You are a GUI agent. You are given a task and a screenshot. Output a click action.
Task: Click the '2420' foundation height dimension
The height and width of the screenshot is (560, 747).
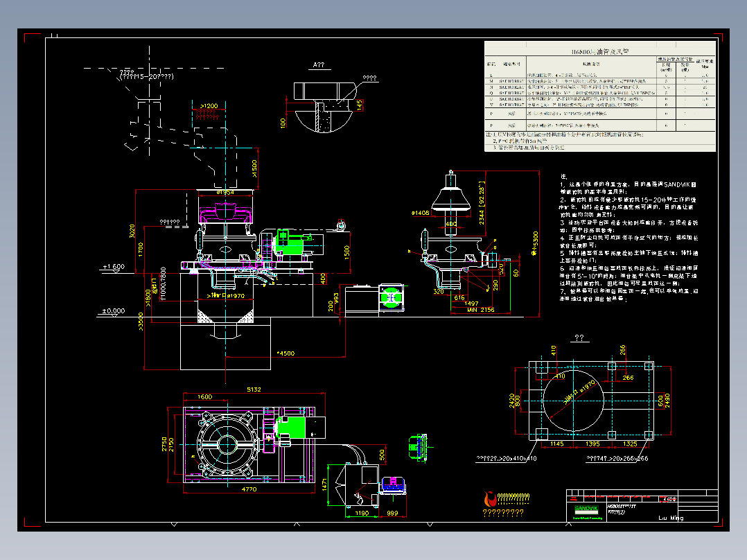coord(511,400)
